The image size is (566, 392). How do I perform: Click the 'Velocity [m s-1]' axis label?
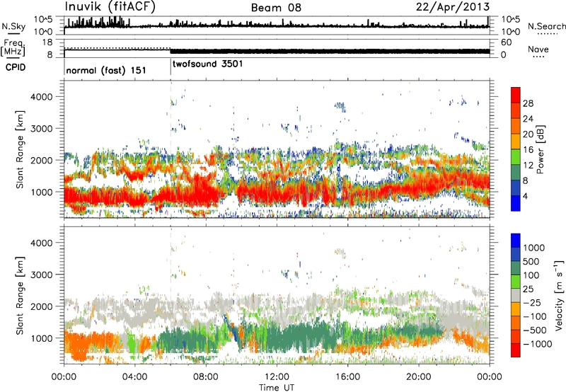point(559,295)
